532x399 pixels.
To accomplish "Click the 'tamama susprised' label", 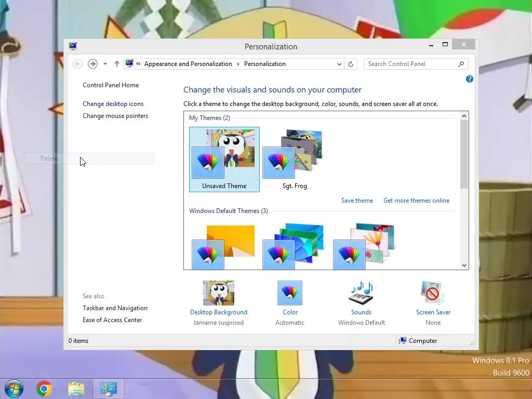I will coord(219,323).
